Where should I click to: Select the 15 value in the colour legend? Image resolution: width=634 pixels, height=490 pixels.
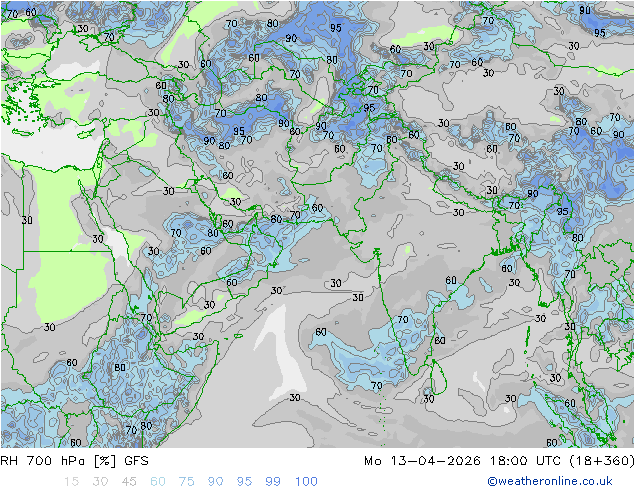point(71,482)
